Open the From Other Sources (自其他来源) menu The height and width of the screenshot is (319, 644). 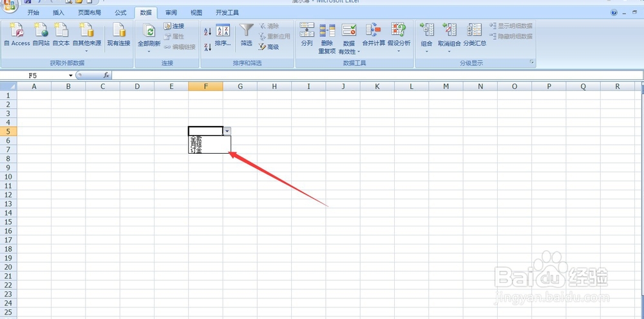[x=87, y=38]
